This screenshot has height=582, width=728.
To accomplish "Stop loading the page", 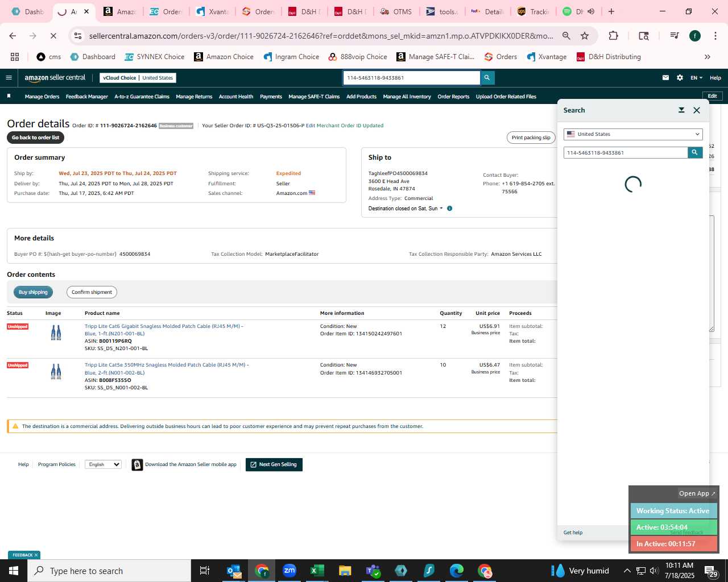I will pyautogui.click(x=53, y=36).
